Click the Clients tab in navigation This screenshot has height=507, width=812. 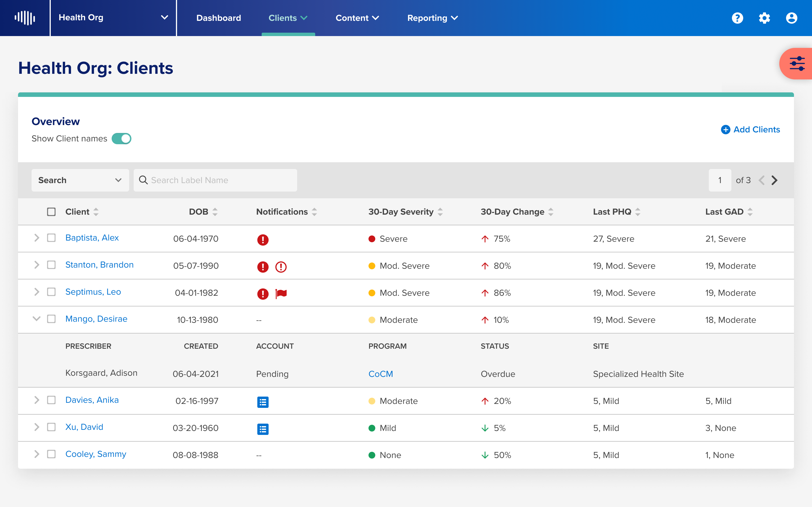tap(288, 17)
